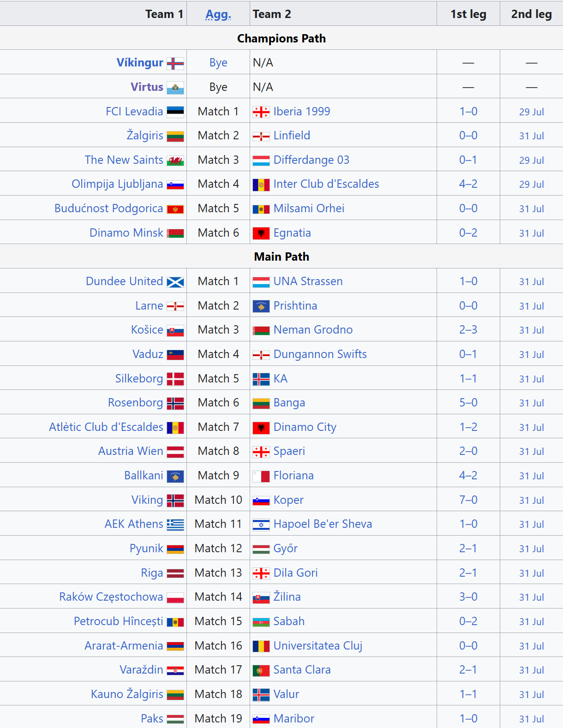The image size is (563, 728).
Task: Open the Petrocub Hîncești link
Action: coord(119,621)
